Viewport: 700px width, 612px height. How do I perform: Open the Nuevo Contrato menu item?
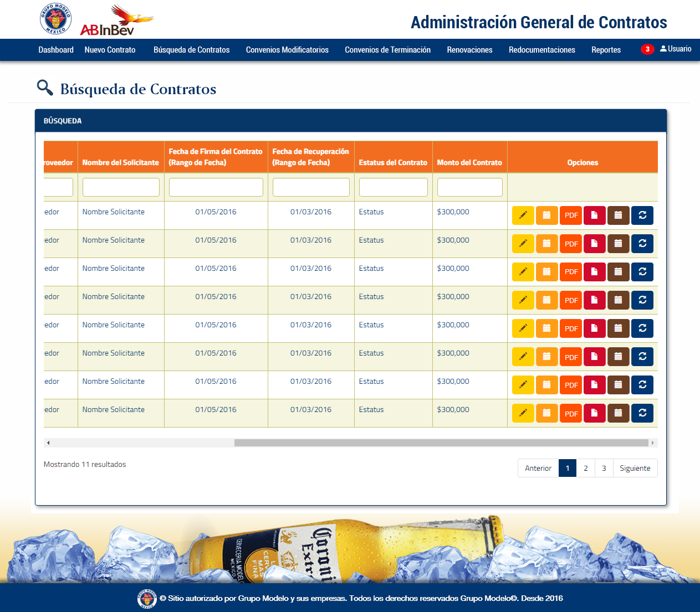(x=110, y=50)
